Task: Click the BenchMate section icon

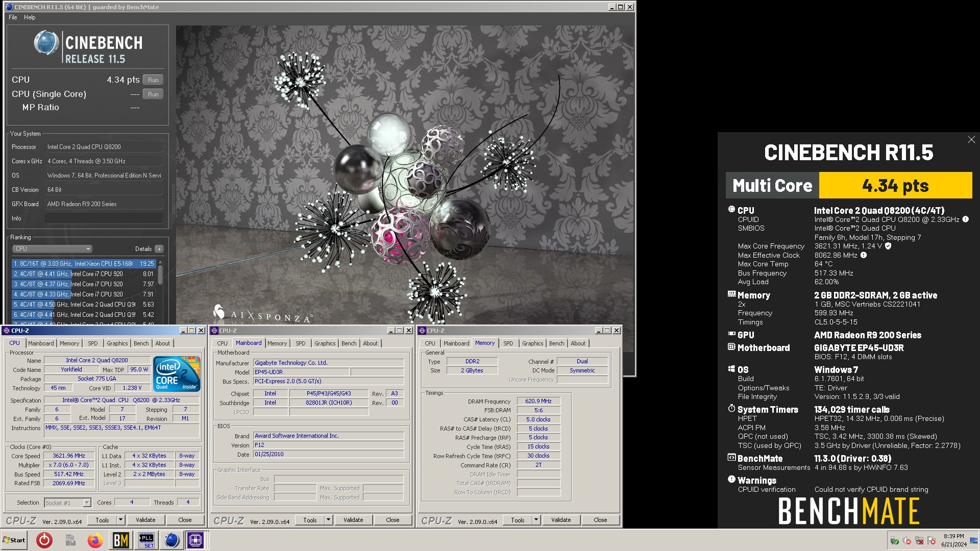Action: pos(731,457)
